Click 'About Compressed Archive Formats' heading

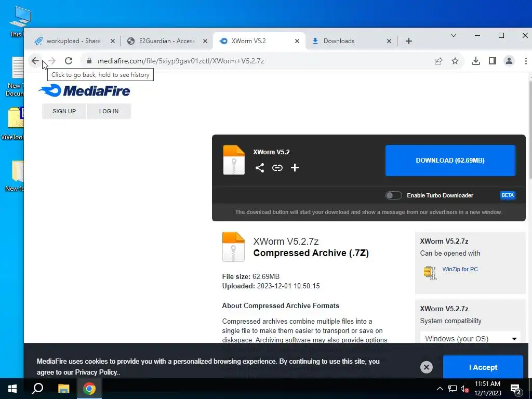click(281, 305)
